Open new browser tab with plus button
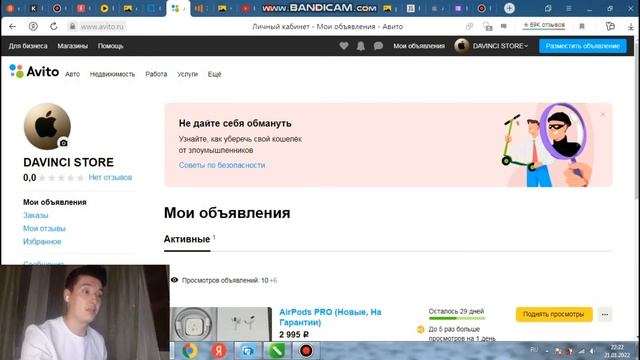The image size is (640, 360). 509,8
